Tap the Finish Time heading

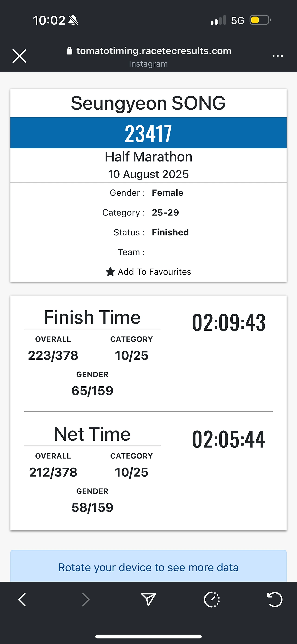(92, 318)
